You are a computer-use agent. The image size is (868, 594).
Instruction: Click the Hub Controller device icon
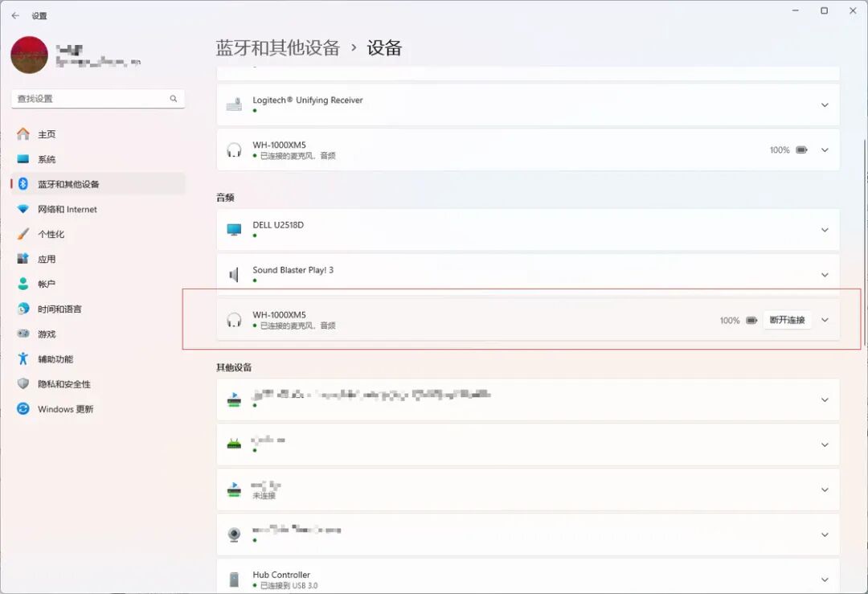(x=234, y=580)
